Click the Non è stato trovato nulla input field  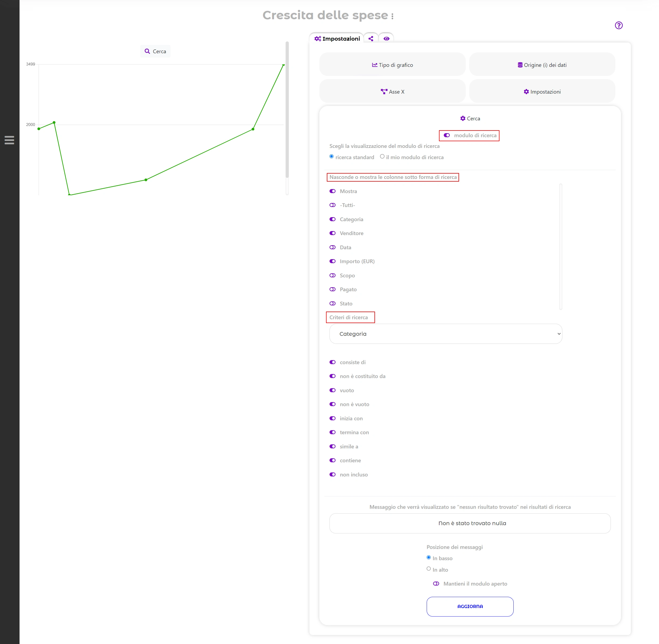[469, 523]
